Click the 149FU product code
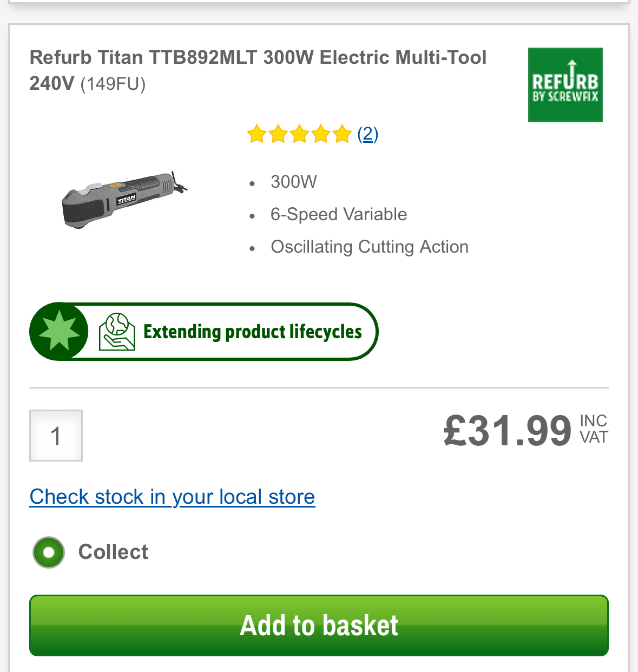Screen dimensions: 638x672 coord(113,84)
